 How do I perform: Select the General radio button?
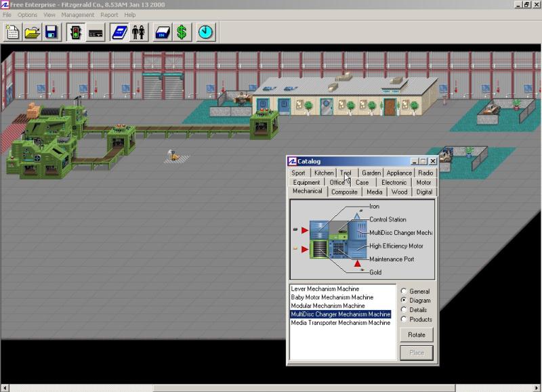404,291
